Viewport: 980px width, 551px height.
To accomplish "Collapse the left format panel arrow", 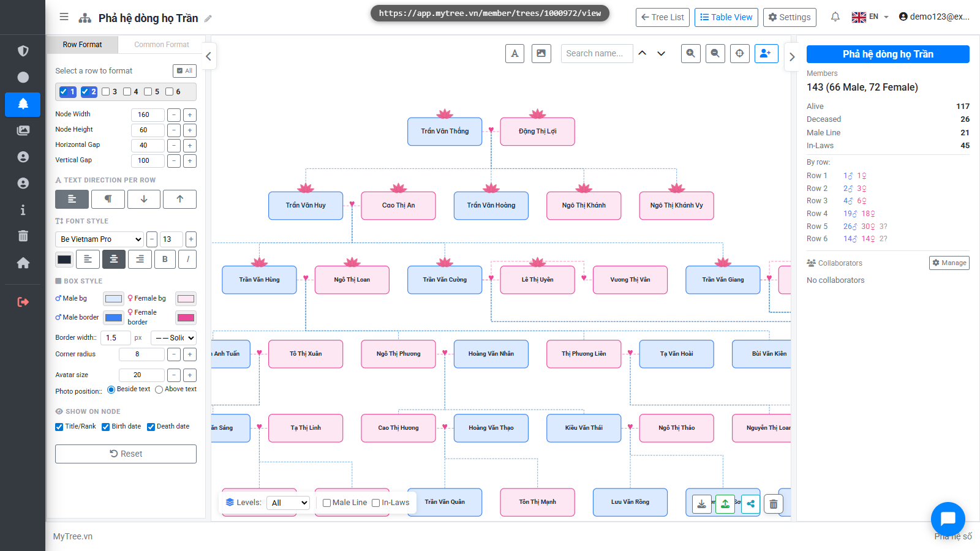I will 208,56.
